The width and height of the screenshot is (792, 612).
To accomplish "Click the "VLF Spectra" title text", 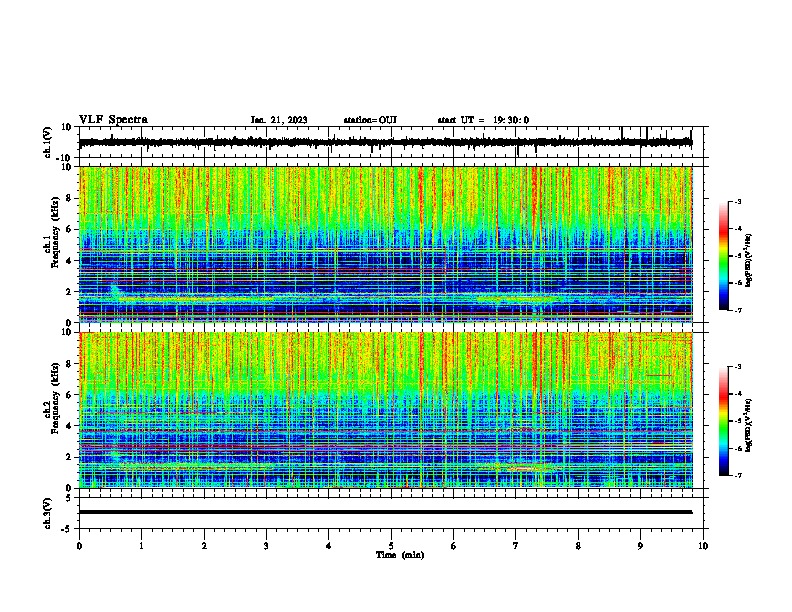I will [x=113, y=120].
